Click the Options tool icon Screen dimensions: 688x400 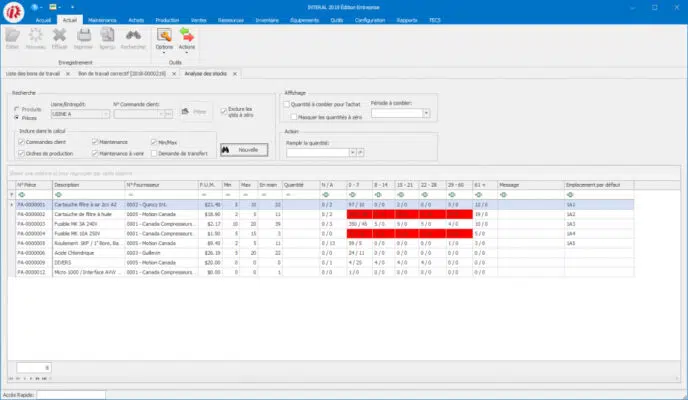tap(163, 37)
